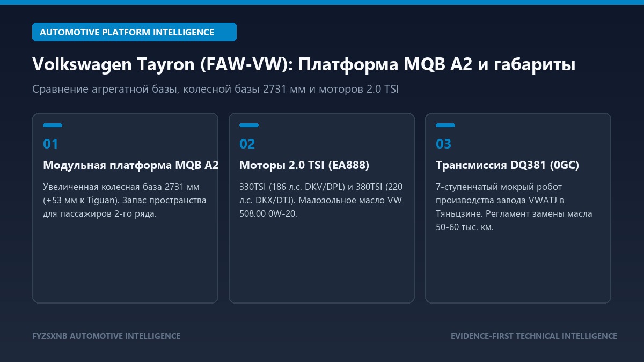The image size is (644, 362).
Task: Select the paragraph about колесная база 2731 мм
Action: 125,201
